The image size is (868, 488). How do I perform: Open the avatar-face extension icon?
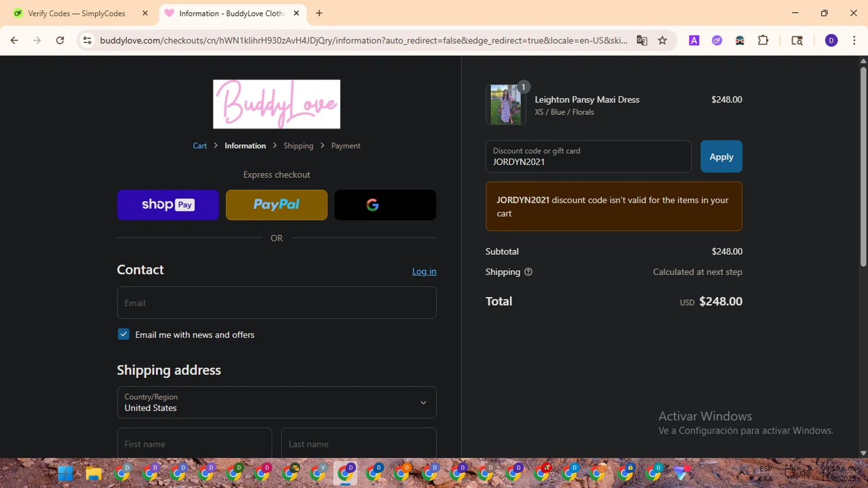740,41
